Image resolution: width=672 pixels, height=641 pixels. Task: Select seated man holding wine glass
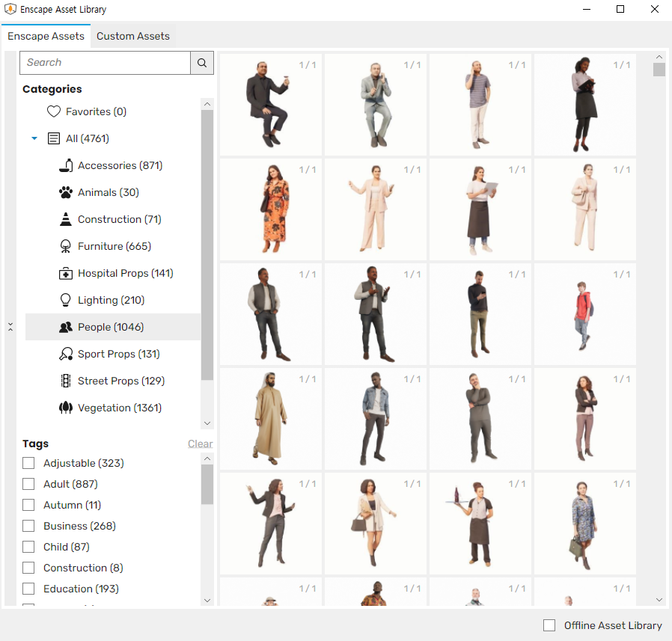[270, 105]
